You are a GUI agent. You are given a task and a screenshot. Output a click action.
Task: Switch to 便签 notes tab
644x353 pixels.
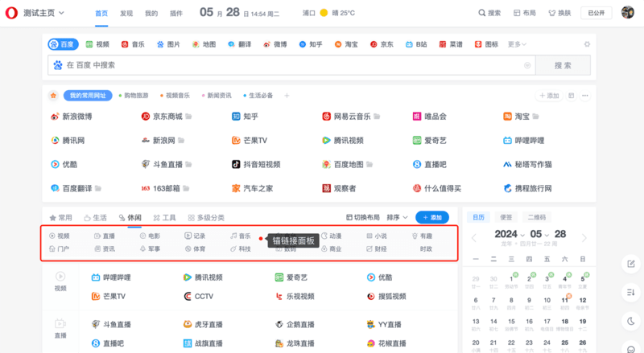(x=506, y=217)
